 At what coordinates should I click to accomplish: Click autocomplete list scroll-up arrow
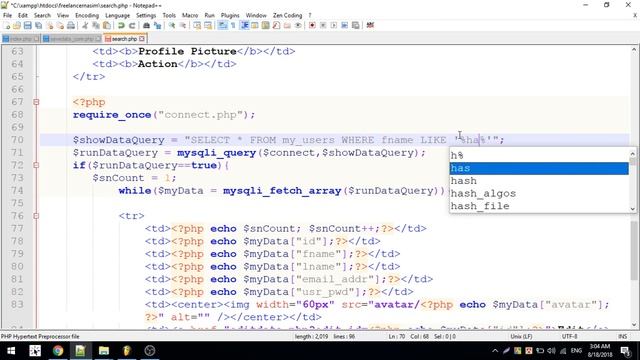pos(633,153)
